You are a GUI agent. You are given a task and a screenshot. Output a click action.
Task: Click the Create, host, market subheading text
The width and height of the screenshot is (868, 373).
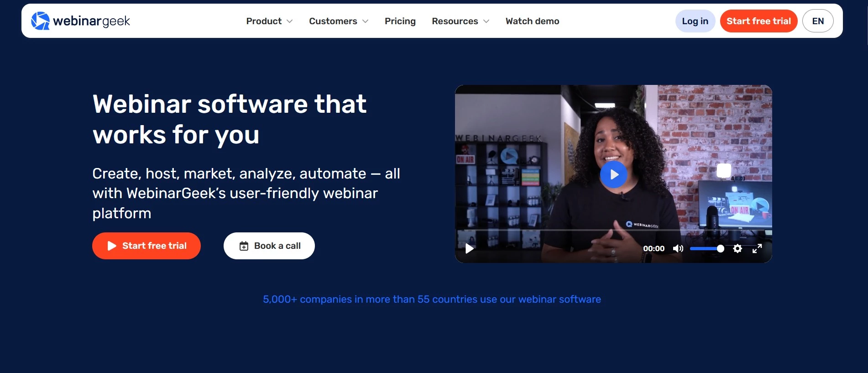tap(246, 193)
